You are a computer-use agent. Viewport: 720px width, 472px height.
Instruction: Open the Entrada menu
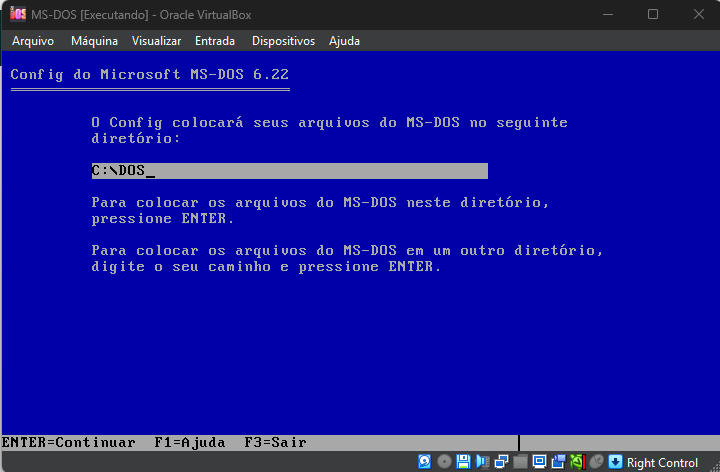[x=215, y=41]
